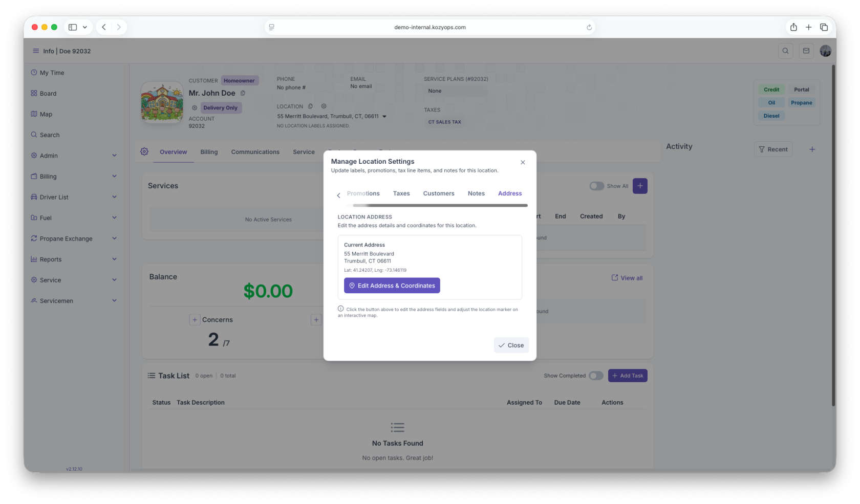860x504 pixels.
Task: Click the horizontal tab scrollbar in dialog
Action: click(440, 205)
